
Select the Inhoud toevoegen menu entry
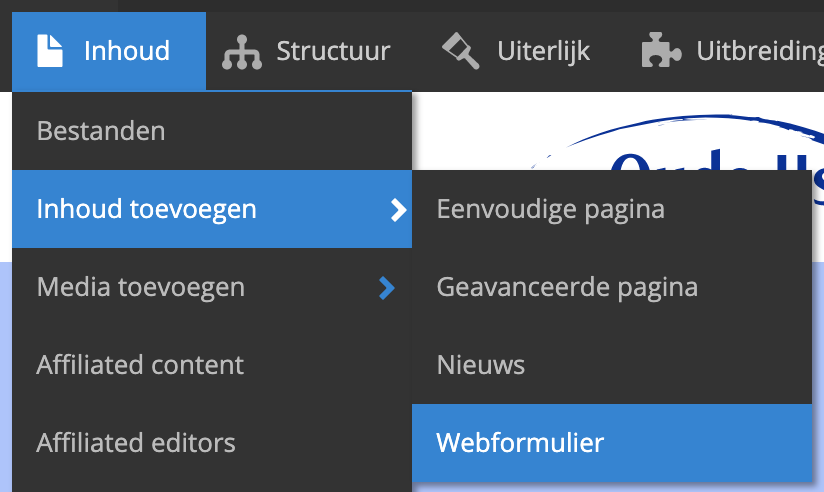coord(147,209)
